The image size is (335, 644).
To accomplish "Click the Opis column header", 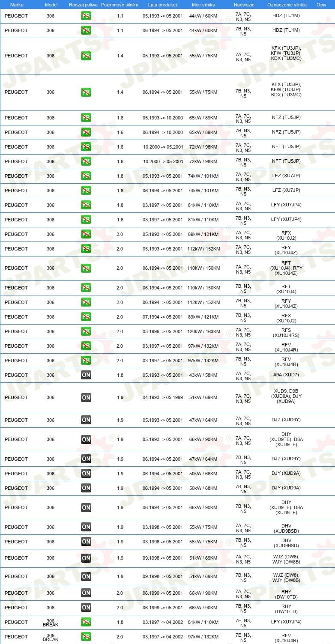I will coord(321,4).
